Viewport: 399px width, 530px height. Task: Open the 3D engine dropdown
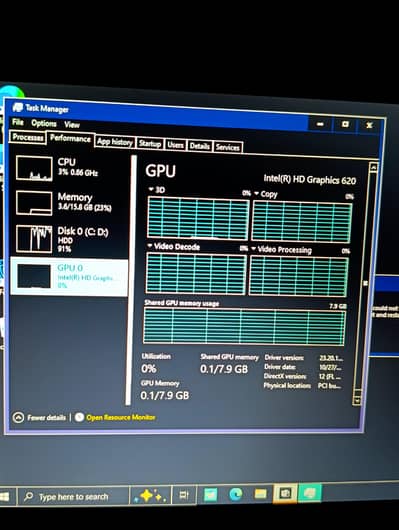[157, 190]
